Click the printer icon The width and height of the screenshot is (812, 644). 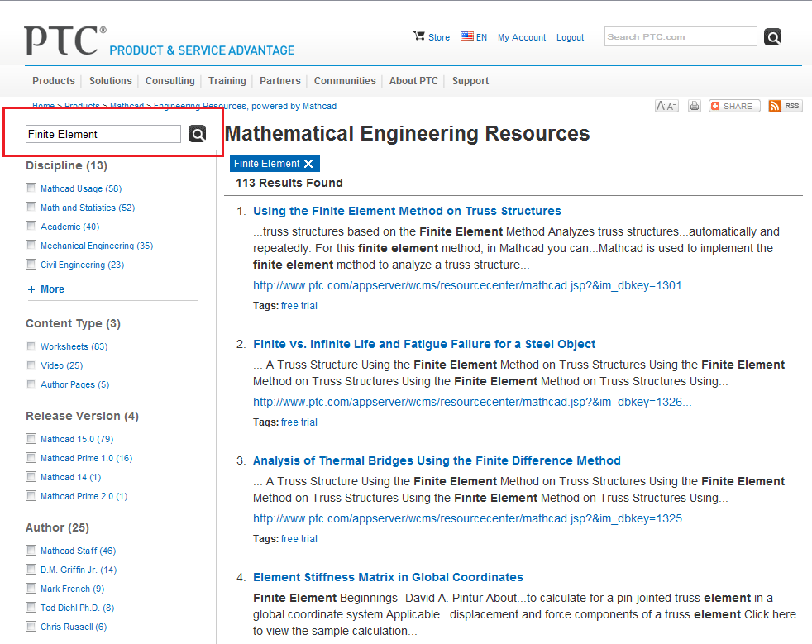[x=695, y=106]
